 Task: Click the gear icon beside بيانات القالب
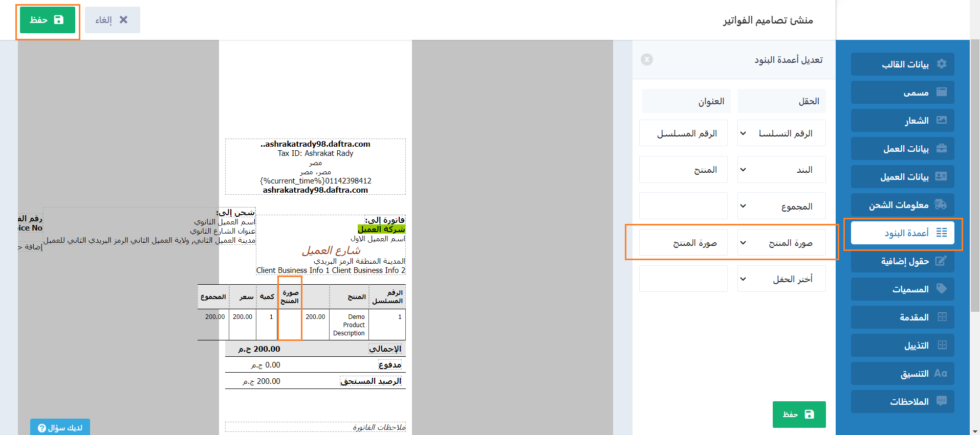click(x=941, y=64)
